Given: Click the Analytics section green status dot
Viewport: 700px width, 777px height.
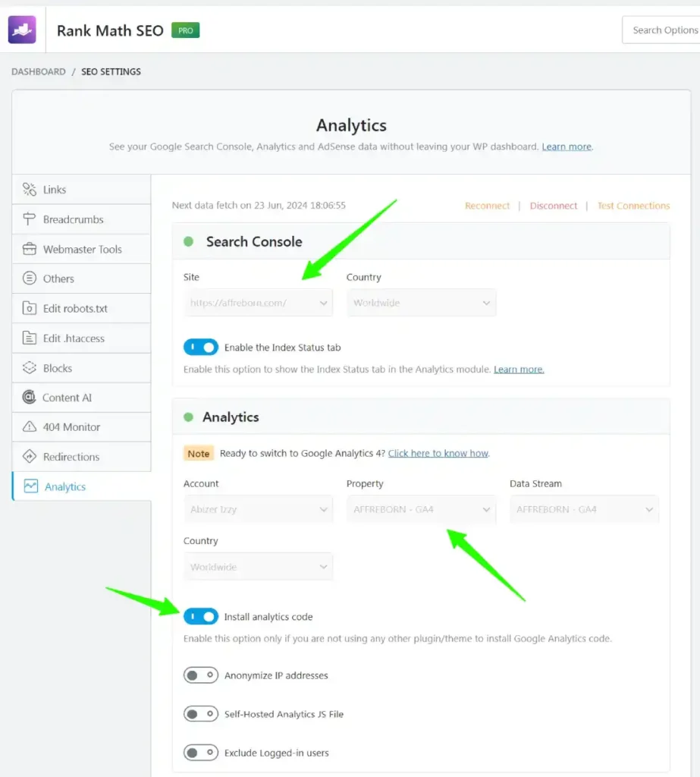Looking at the screenshot, I should [188, 417].
